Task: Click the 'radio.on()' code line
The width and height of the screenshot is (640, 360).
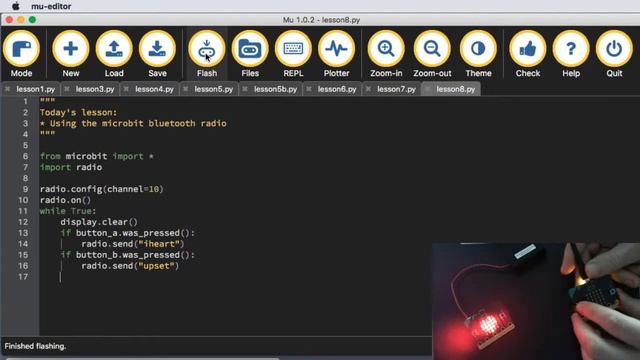Action: (x=65, y=200)
